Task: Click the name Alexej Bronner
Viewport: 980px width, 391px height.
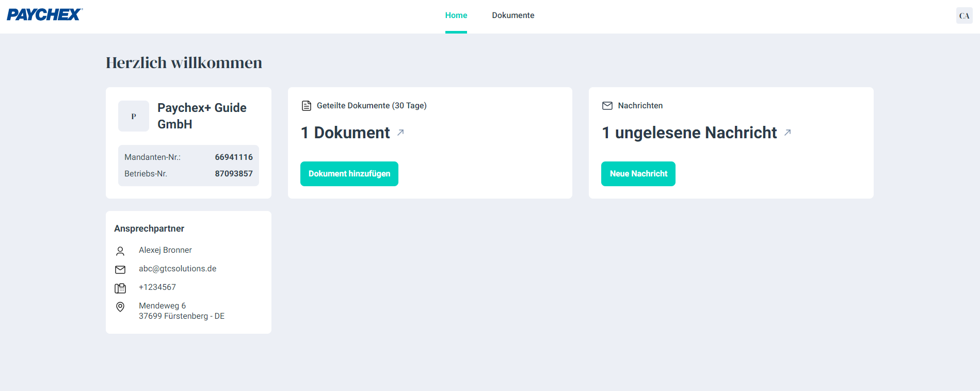Action: tap(165, 250)
